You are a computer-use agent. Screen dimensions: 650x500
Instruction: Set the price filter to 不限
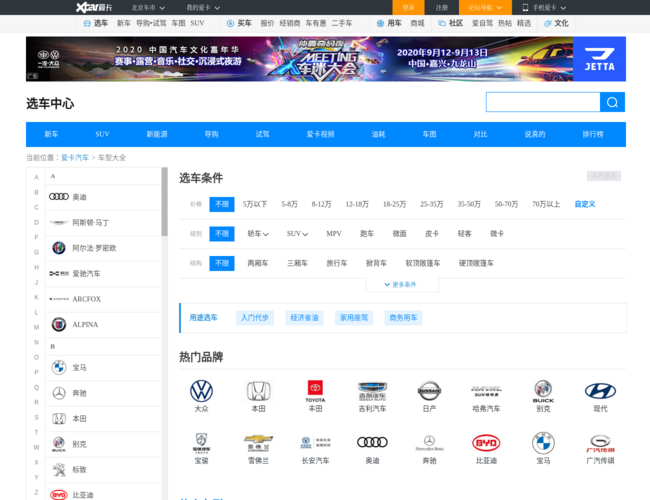(x=222, y=204)
